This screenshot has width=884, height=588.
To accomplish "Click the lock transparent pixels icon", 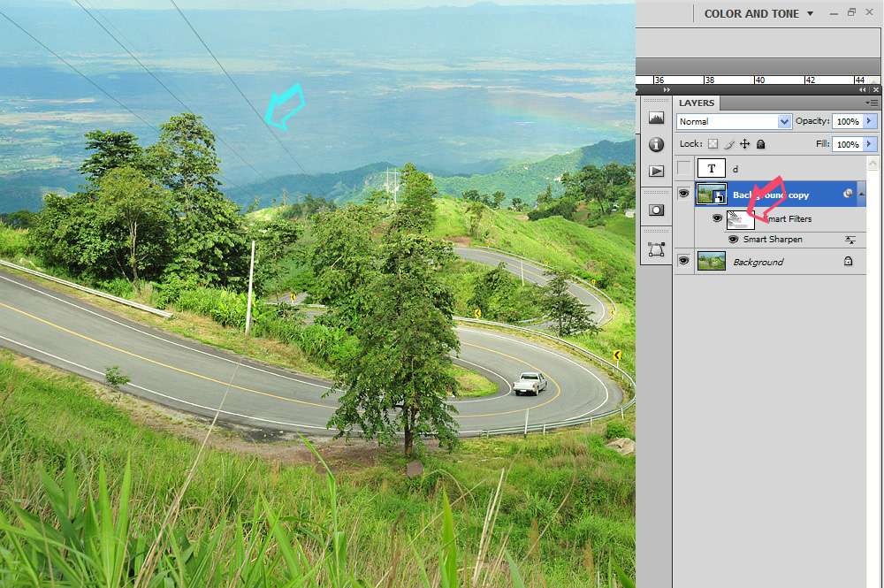I will 713,144.
